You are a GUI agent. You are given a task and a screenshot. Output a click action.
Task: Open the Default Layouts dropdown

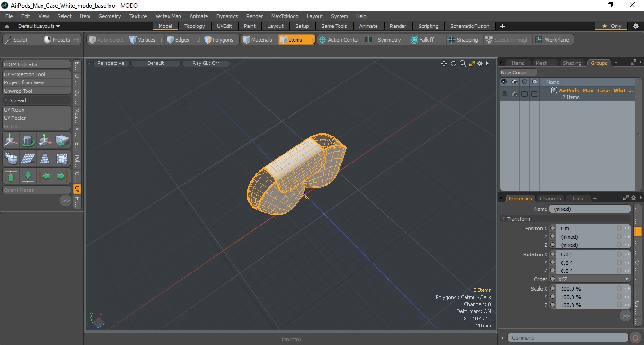pos(39,26)
